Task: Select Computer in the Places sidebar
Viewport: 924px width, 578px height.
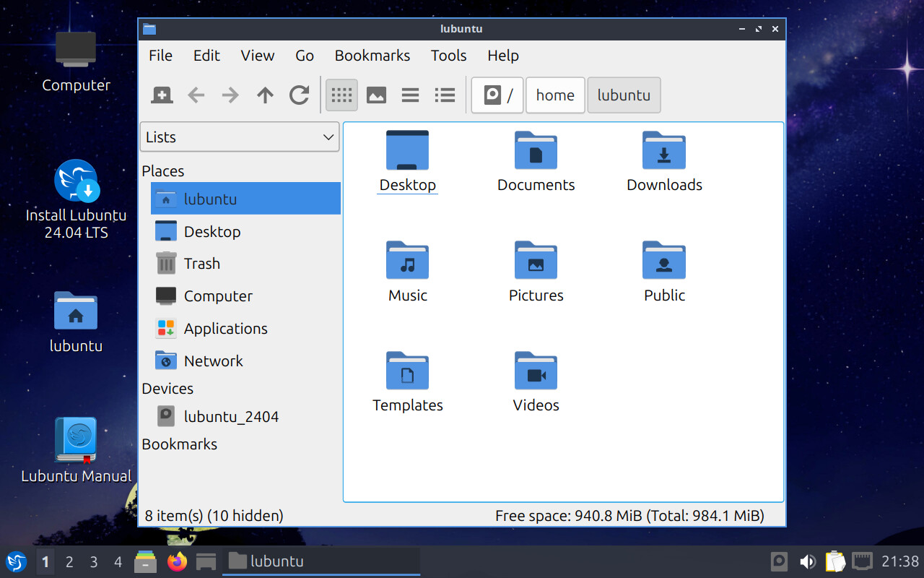Action: (x=245, y=296)
